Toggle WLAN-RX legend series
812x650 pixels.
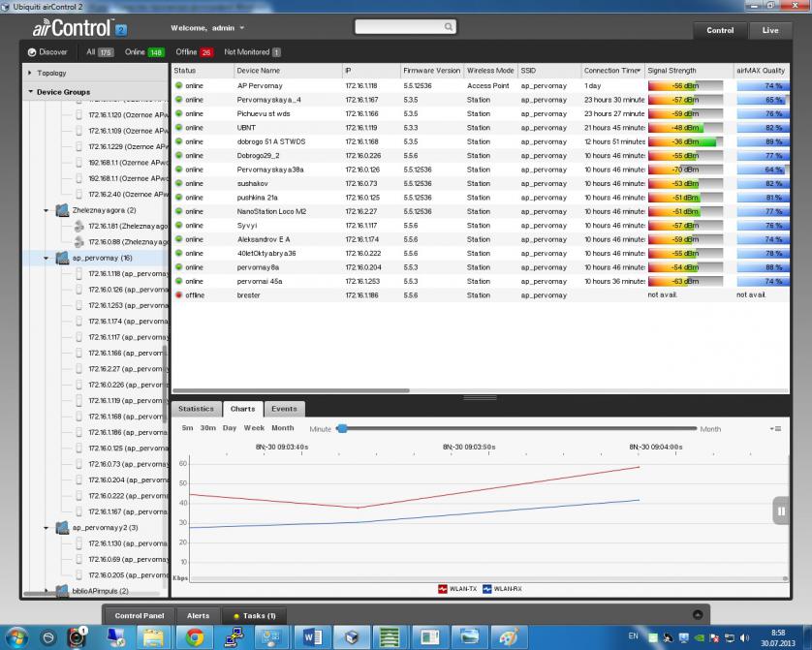pyautogui.click(x=502, y=589)
